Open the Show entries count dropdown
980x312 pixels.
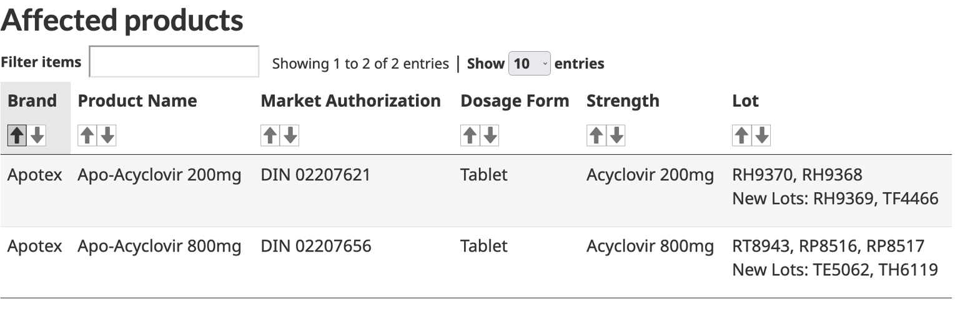(x=529, y=64)
